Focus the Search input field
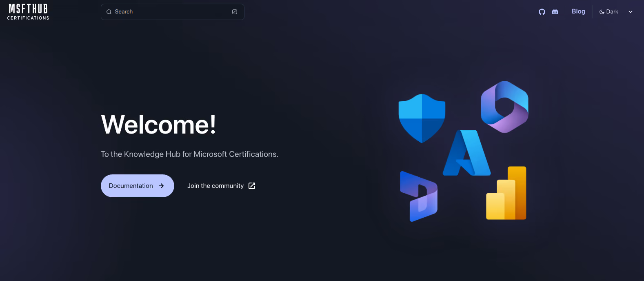 (x=173, y=12)
